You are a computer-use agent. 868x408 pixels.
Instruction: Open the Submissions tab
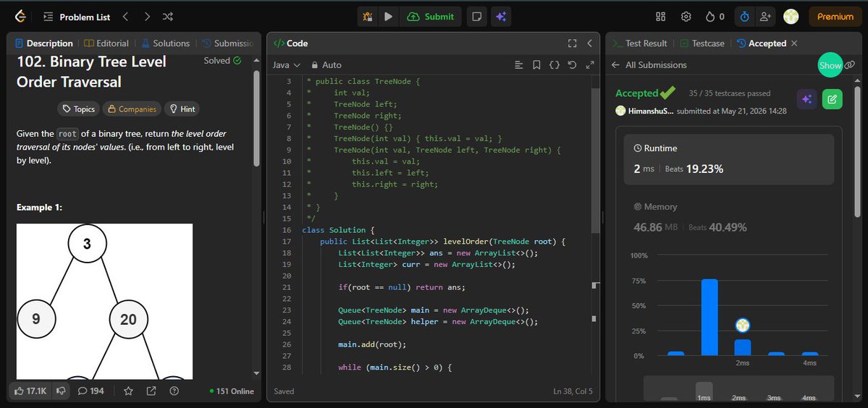click(x=228, y=43)
